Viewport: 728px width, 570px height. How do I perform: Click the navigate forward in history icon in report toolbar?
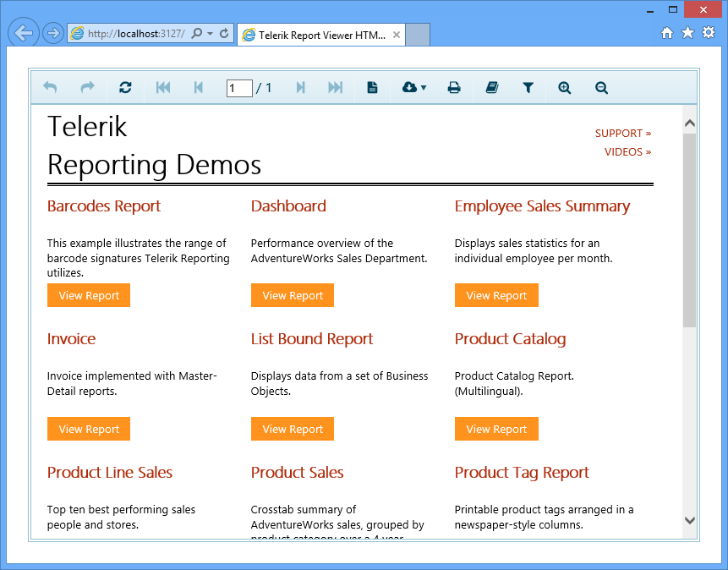[x=87, y=87]
